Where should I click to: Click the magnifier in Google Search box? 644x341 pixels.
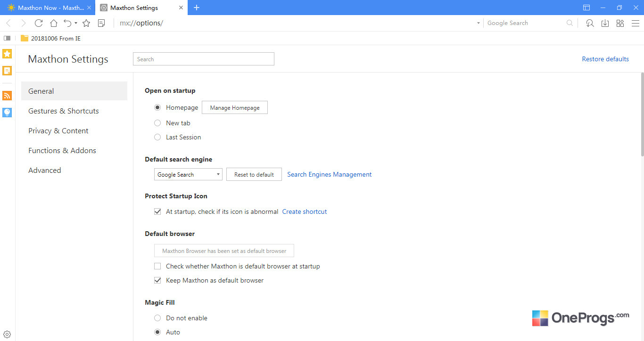[570, 23]
